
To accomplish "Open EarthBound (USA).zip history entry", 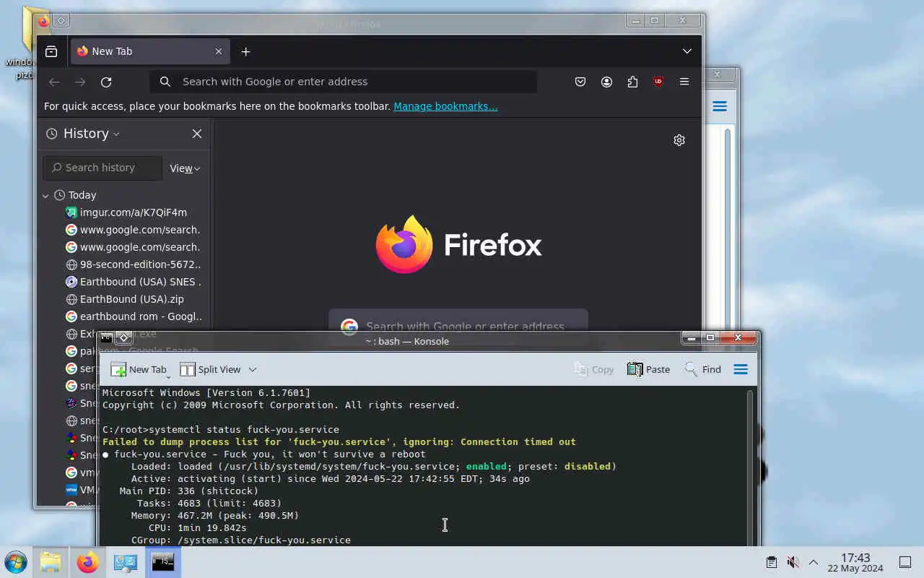I will point(126,299).
